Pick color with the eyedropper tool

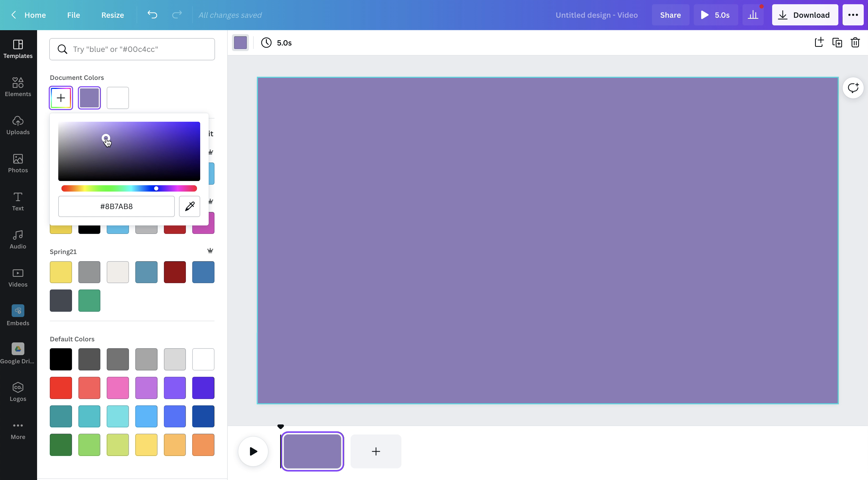click(189, 206)
